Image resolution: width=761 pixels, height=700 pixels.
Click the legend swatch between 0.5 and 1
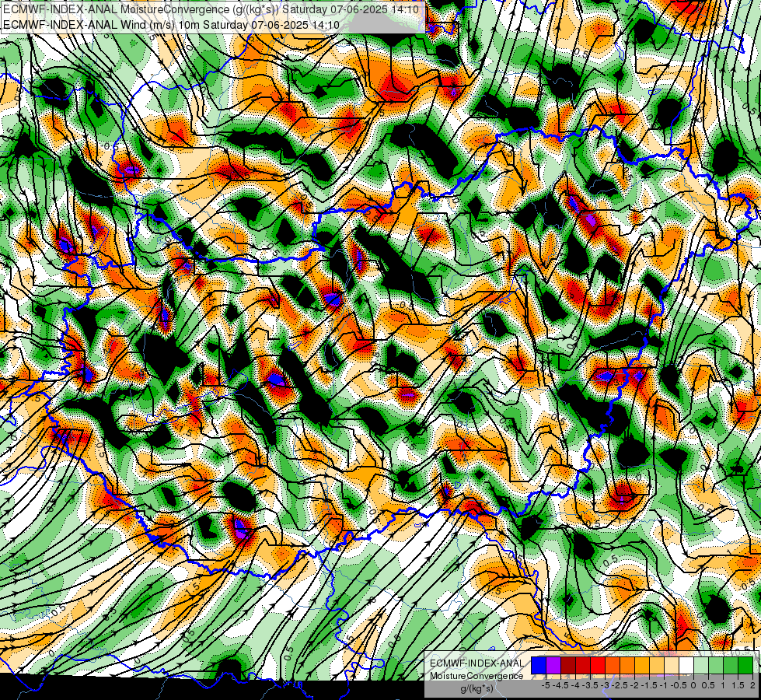point(717,665)
